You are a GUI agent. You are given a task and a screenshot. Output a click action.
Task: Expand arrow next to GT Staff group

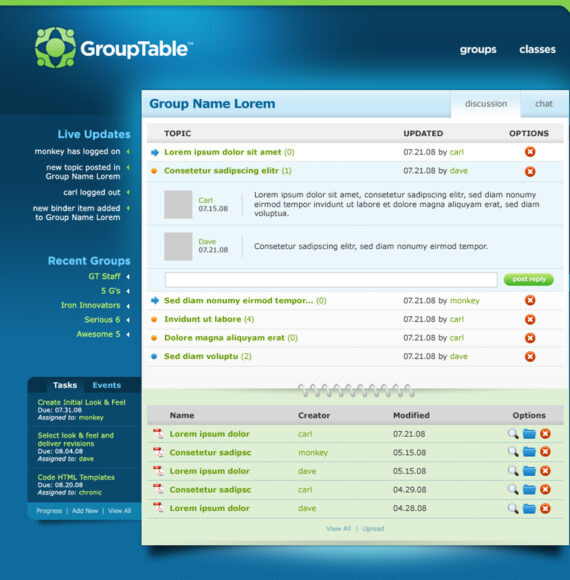128,277
